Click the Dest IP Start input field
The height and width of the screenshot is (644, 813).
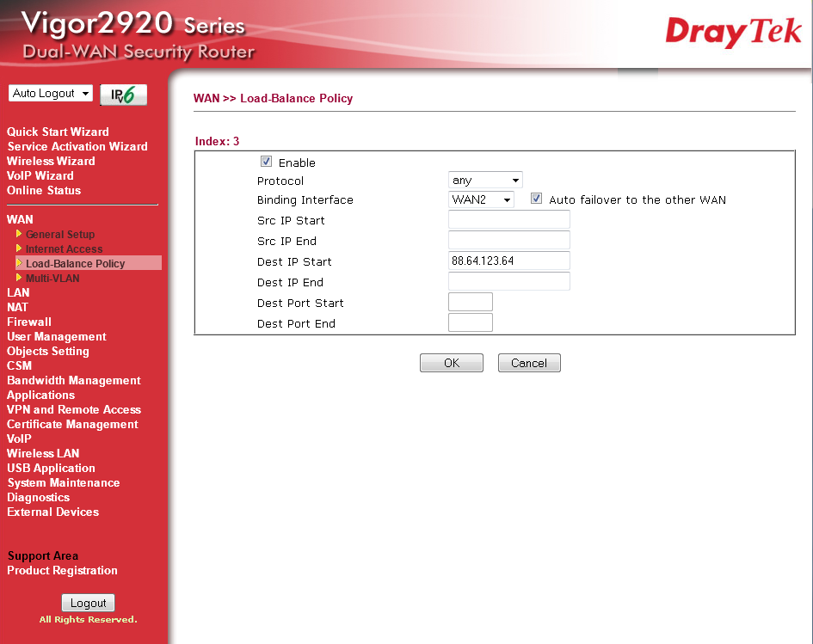coord(508,261)
